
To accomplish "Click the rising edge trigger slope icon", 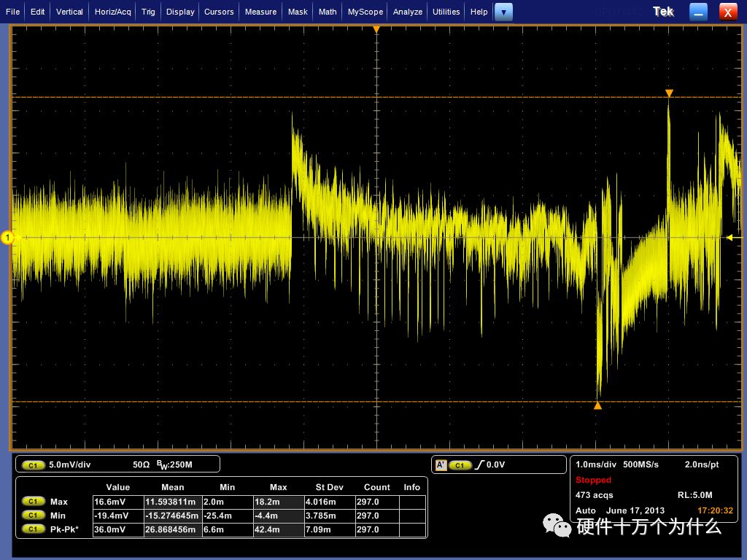I will [x=479, y=464].
